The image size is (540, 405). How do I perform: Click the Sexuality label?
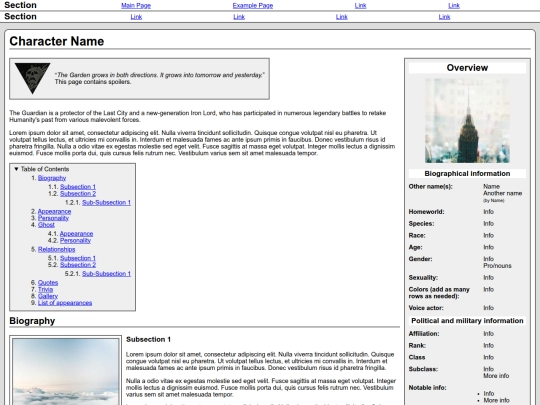[x=423, y=278]
